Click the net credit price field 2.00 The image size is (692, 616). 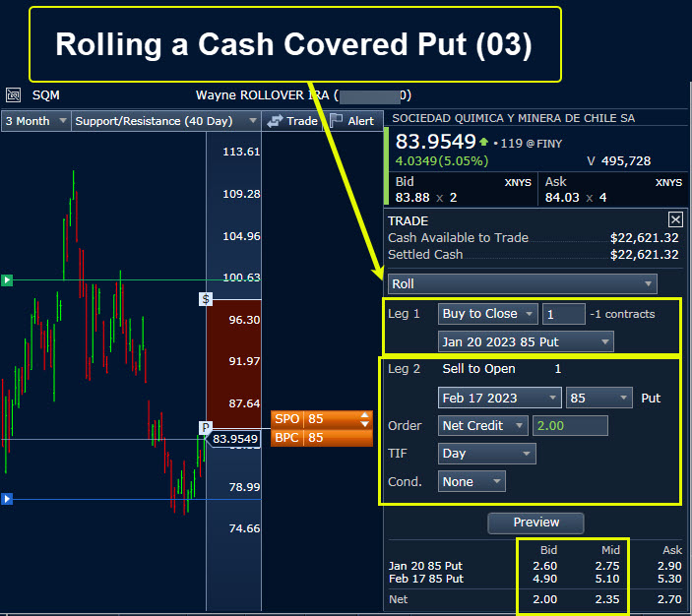point(570,426)
